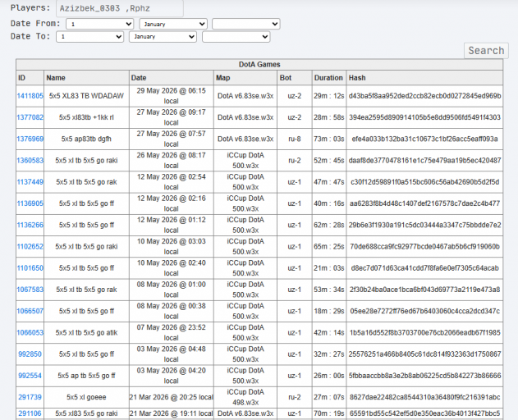Open game ID 992850 link
This screenshot has height=420, width=518.
[x=30, y=354]
